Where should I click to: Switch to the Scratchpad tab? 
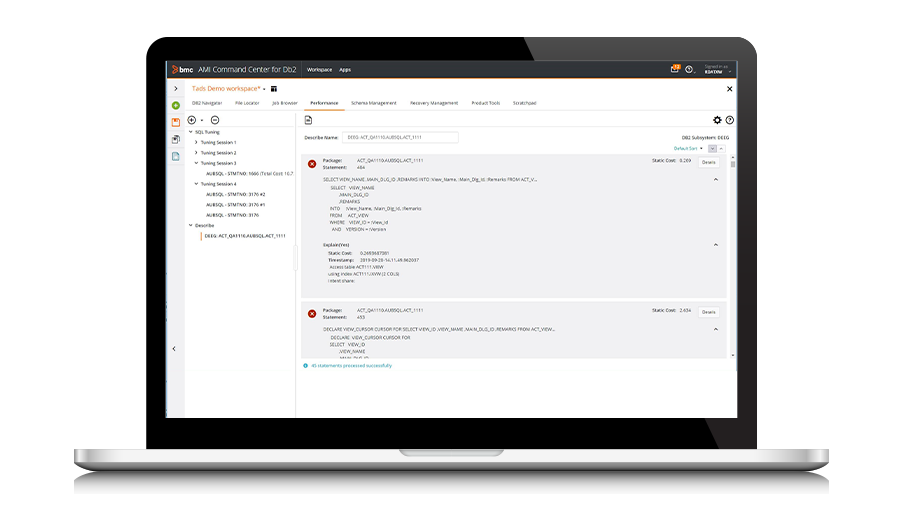525,103
